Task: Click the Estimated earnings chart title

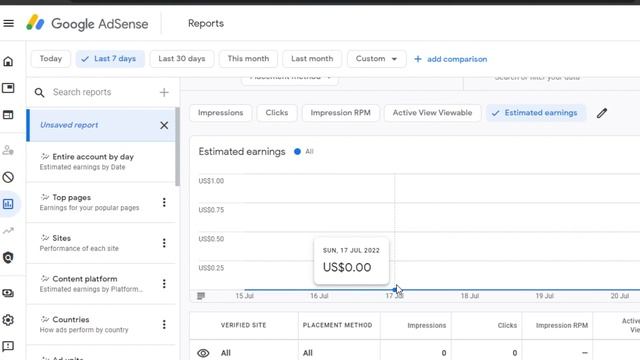Action: tap(242, 152)
